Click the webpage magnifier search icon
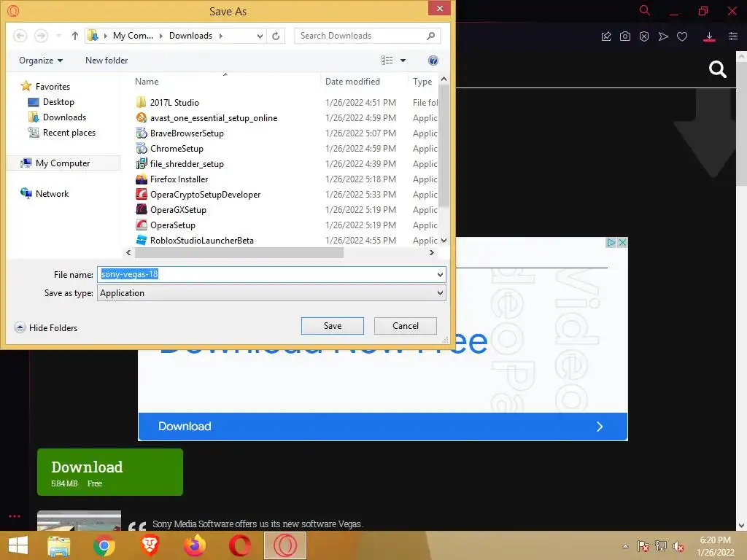This screenshot has width=747, height=560. tap(718, 69)
